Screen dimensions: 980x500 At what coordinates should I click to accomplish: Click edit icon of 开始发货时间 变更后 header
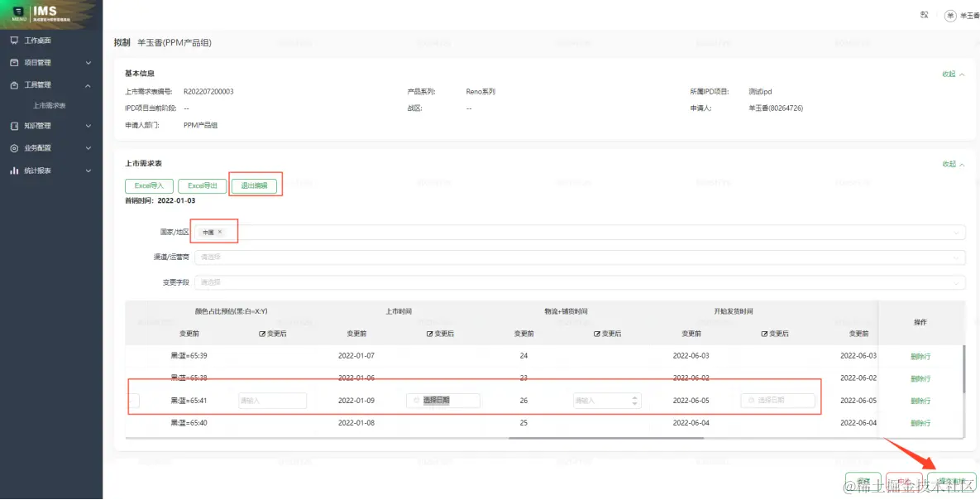point(764,334)
